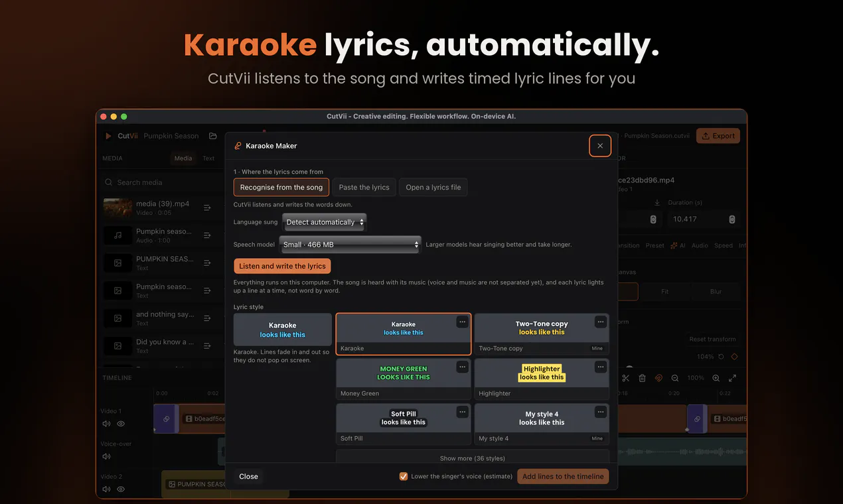This screenshot has height=504, width=843.
Task: Click the orange magnet snap icon in timeline
Action: point(658,378)
